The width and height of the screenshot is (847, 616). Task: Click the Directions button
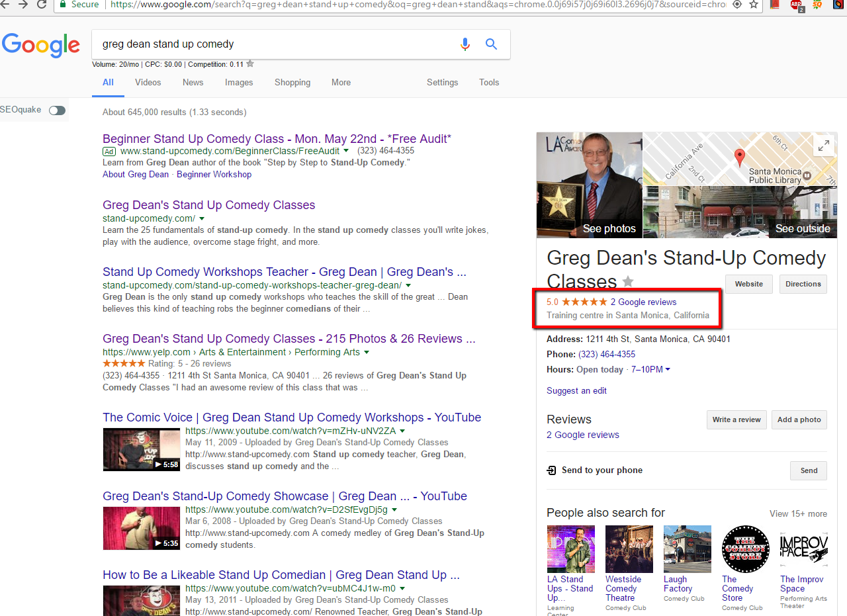point(803,284)
